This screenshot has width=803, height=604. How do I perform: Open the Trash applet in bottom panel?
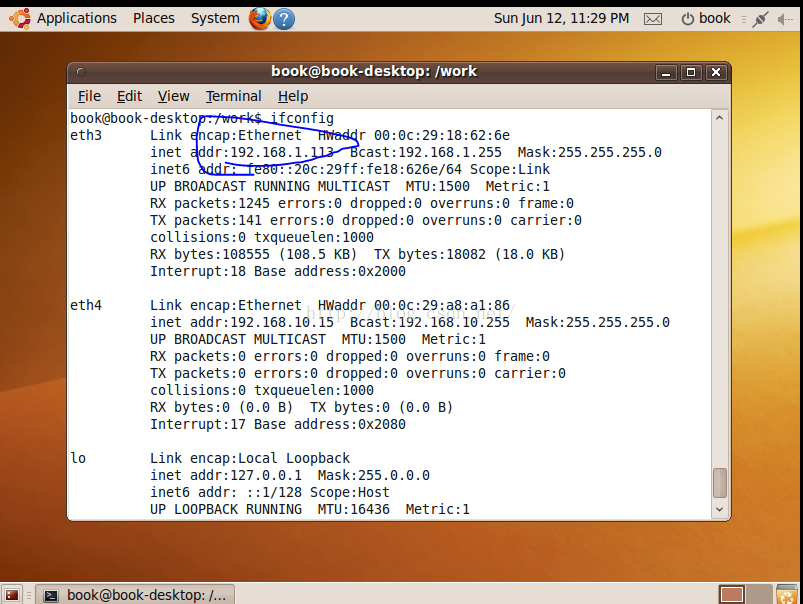[x=787, y=595]
